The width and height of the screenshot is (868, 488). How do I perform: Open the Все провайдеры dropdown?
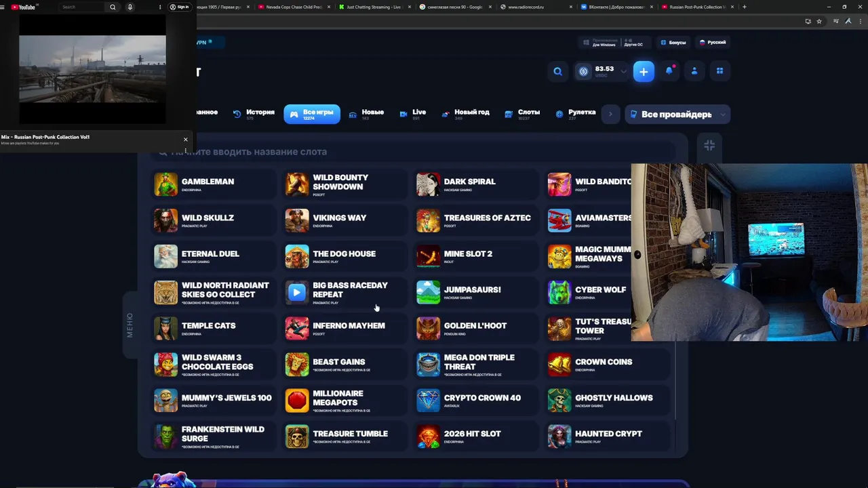coord(677,115)
